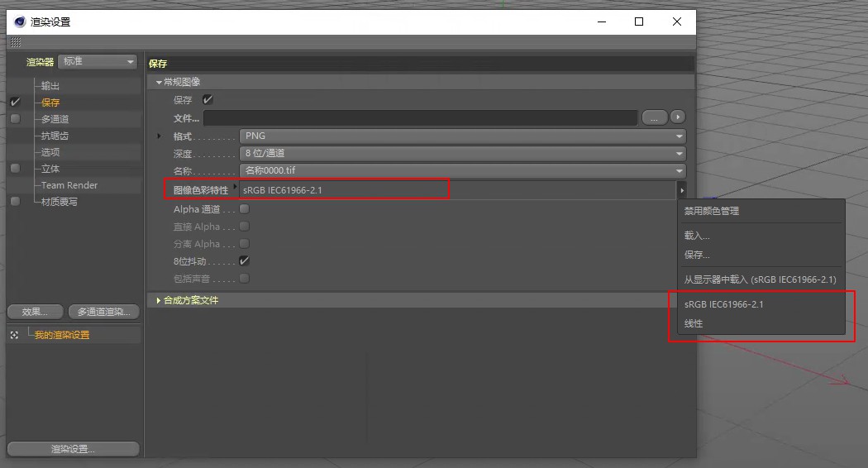The image size is (868, 468).
Task: Click the 图像色彩特性 sRGB IEC61966-2.1 field
Action: [457, 190]
